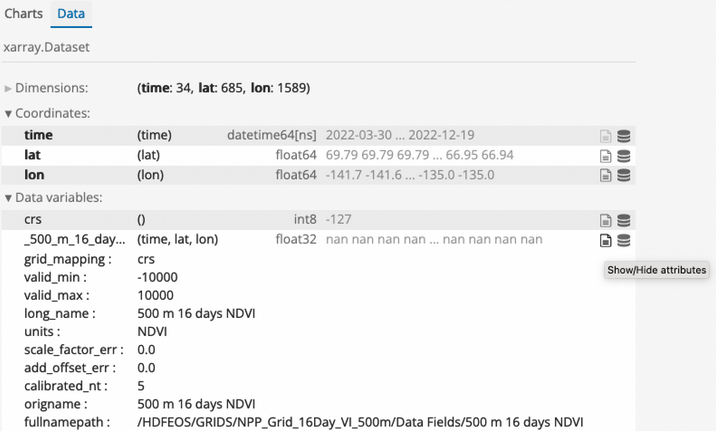Click the (time, lat, lon) dimensions text

coord(178,239)
